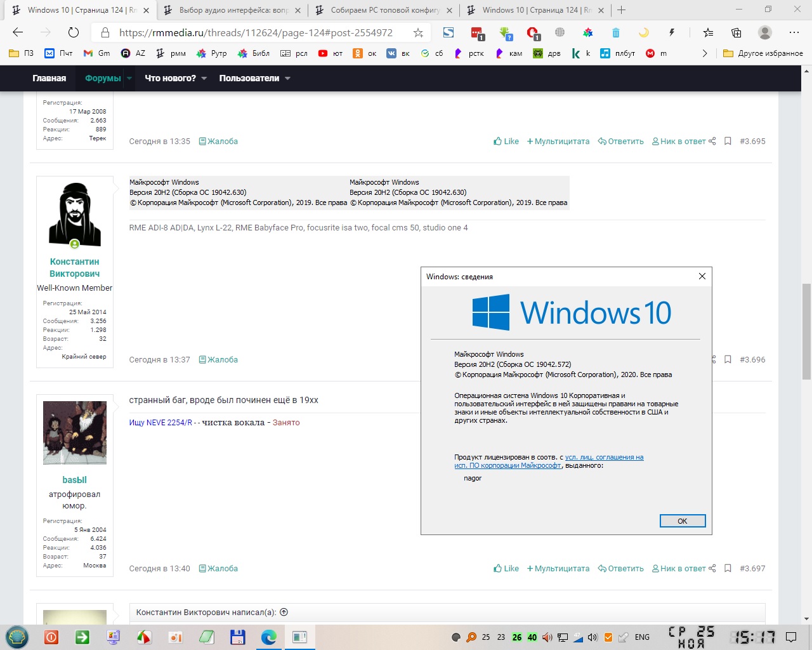The image size is (812, 650).
Task: Click 'Ник в ответ' on post #3.695
Action: coord(679,141)
